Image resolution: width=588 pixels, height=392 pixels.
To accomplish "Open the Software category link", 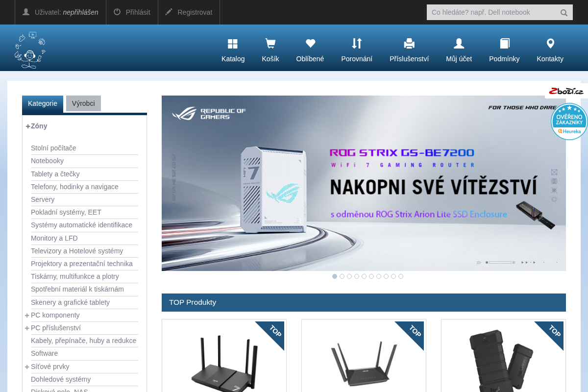I will [44, 353].
